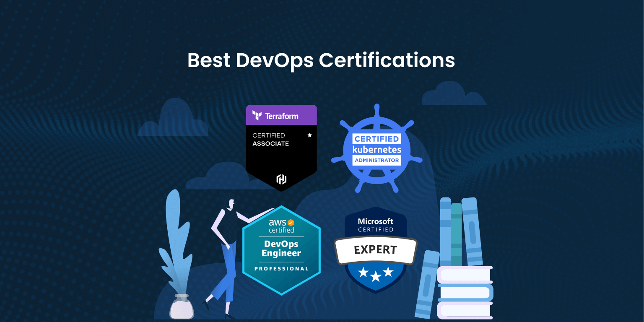Click the orange AWS certified checkmark hexagon

tap(291, 223)
